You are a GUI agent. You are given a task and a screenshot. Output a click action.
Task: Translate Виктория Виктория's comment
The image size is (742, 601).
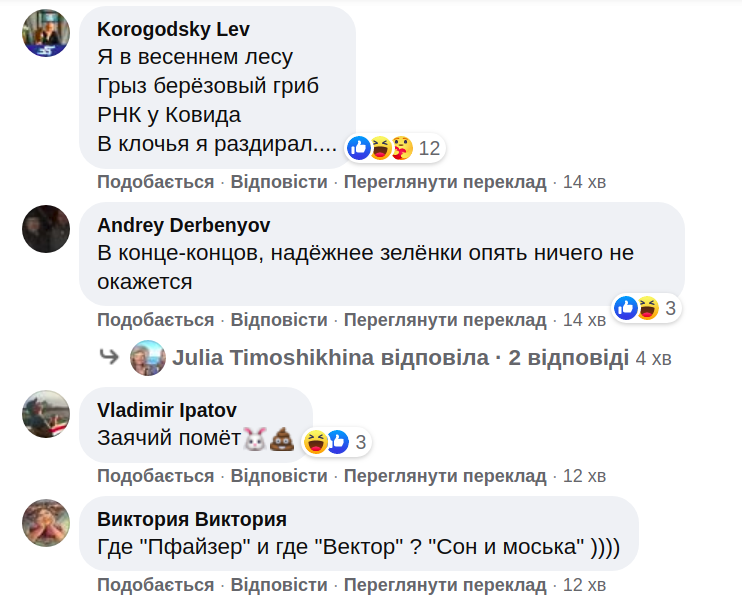pyautogui.click(x=445, y=585)
